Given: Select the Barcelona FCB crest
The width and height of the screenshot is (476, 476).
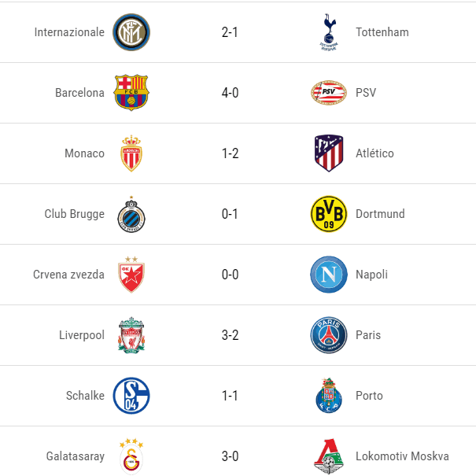Looking at the screenshot, I should (x=131, y=93).
